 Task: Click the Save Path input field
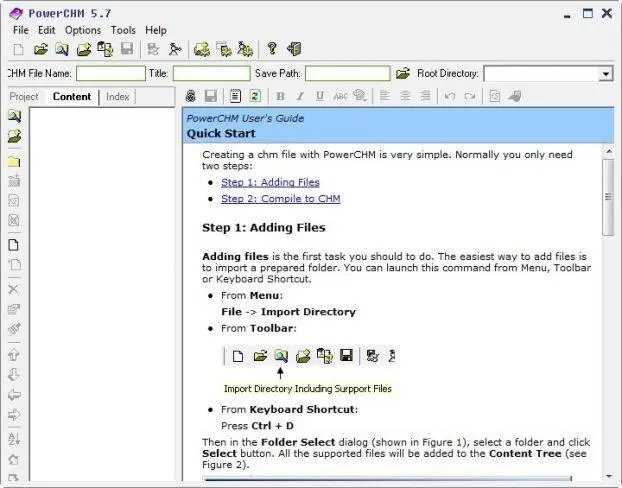(x=347, y=74)
